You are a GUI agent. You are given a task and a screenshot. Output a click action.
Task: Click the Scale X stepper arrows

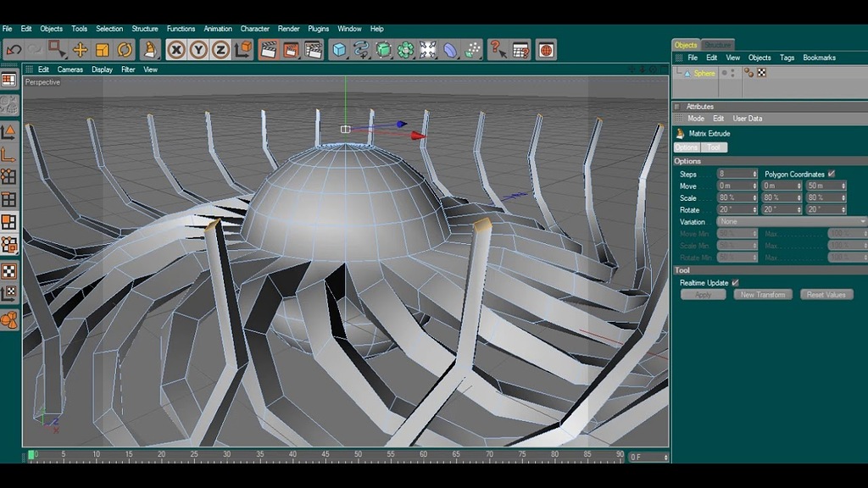[x=754, y=197]
